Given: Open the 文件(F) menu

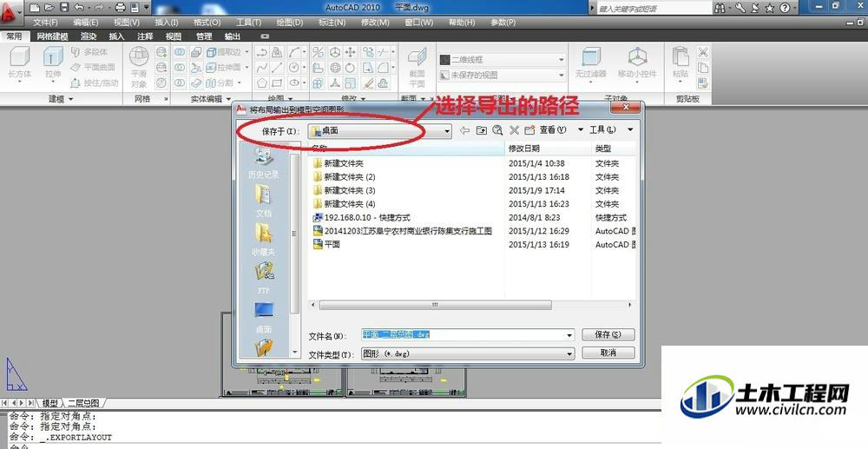Looking at the screenshot, I should [x=45, y=23].
